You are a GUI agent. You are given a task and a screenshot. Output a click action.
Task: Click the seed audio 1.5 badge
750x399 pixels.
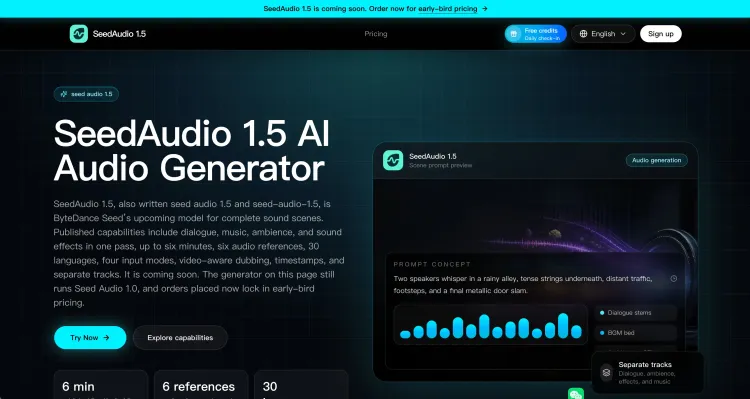pyautogui.click(x=86, y=94)
